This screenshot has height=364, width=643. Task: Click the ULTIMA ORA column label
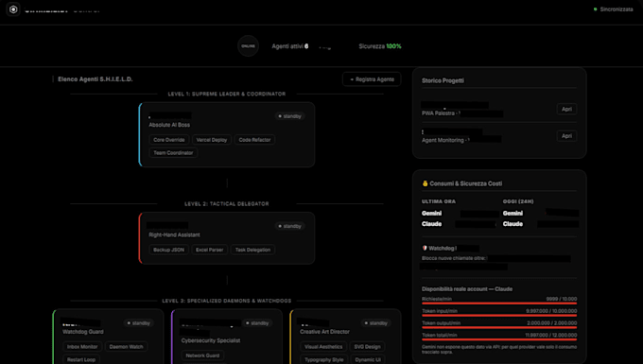(x=439, y=201)
